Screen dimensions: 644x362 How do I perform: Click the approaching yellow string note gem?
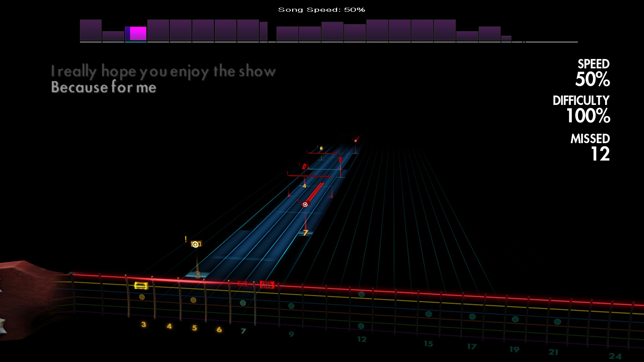(x=196, y=244)
